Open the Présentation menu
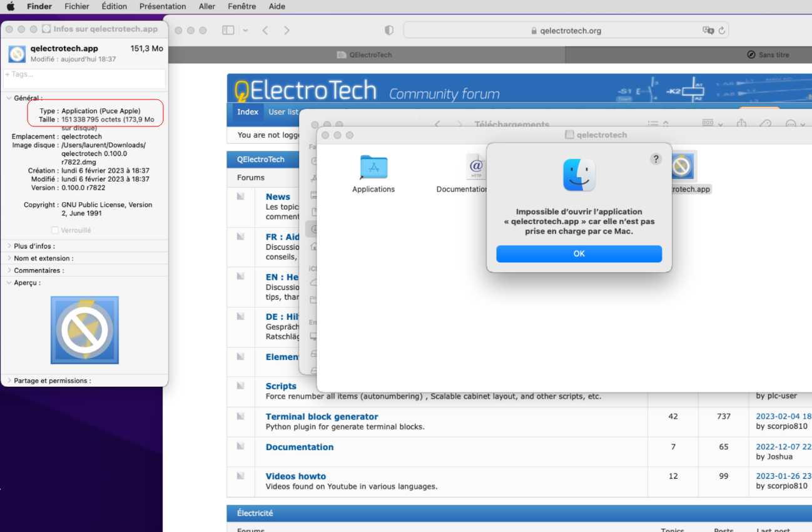The height and width of the screenshot is (532, 812). pos(163,6)
